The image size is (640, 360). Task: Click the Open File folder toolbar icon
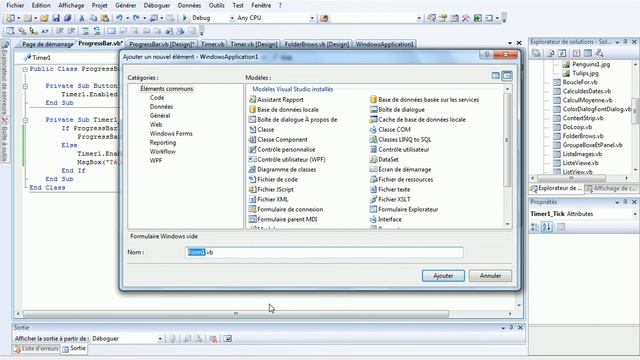click(x=44, y=18)
